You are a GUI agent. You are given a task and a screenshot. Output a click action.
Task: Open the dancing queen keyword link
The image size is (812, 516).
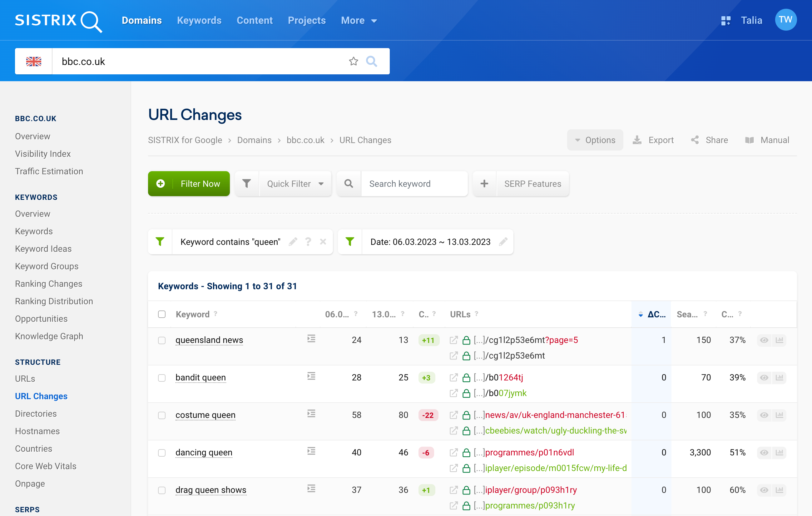(204, 452)
